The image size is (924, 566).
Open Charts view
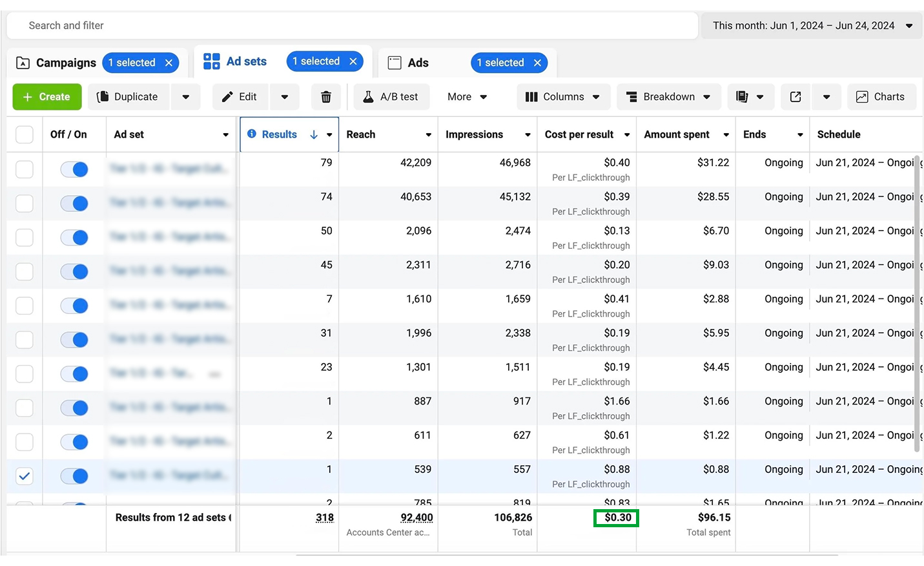pyautogui.click(x=881, y=97)
